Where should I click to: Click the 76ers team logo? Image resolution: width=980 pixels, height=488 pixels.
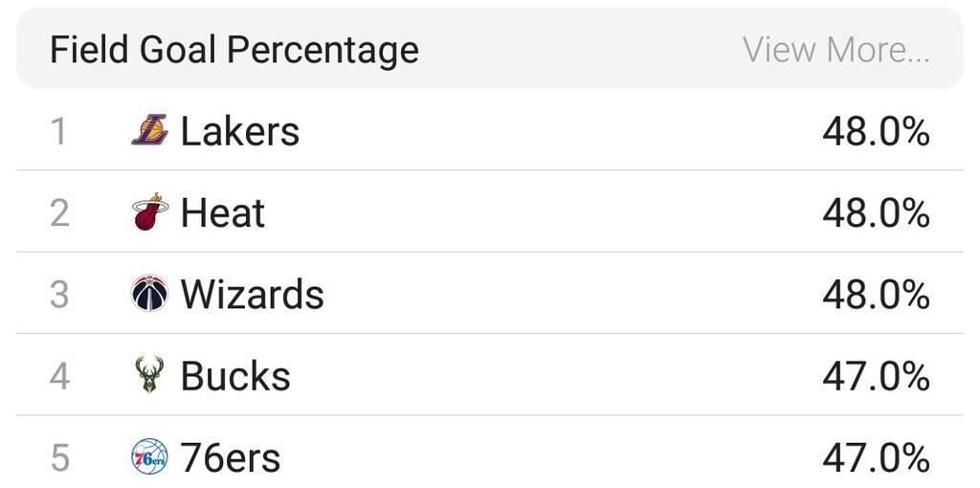pyautogui.click(x=149, y=457)
